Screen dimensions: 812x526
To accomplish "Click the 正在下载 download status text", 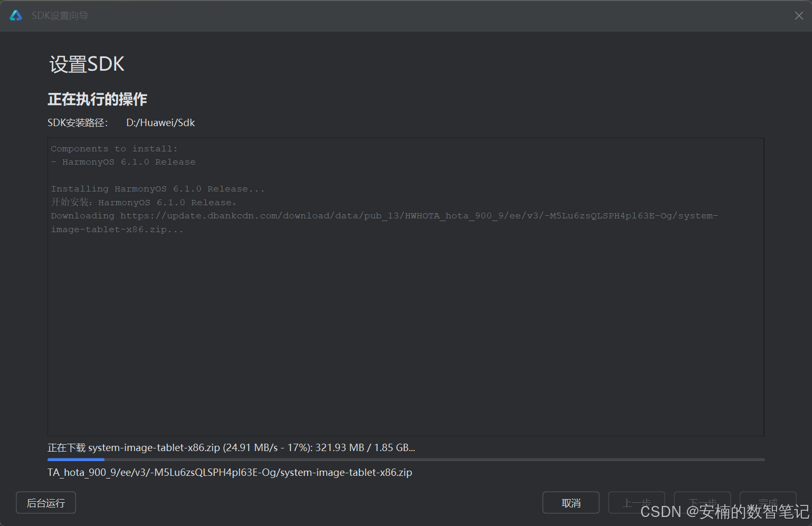I will point(231,448).
